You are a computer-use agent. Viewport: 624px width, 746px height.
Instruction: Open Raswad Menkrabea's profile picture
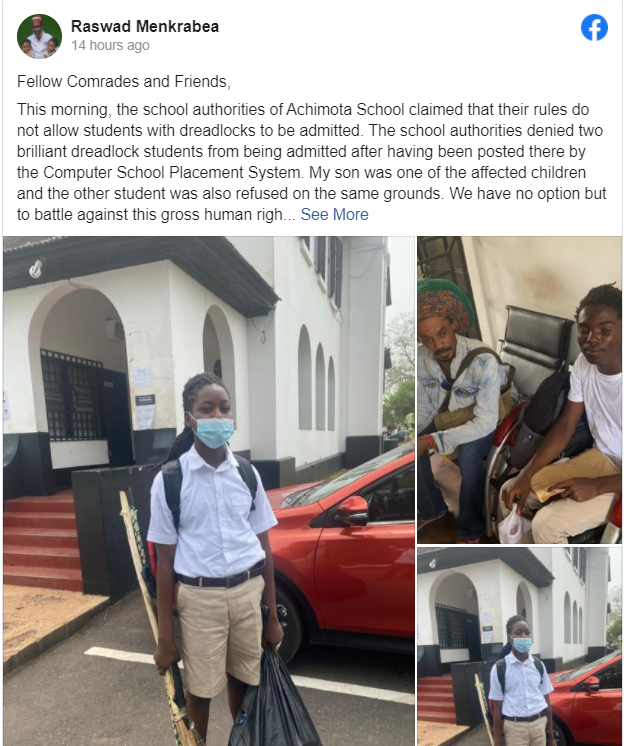(39, 36)
